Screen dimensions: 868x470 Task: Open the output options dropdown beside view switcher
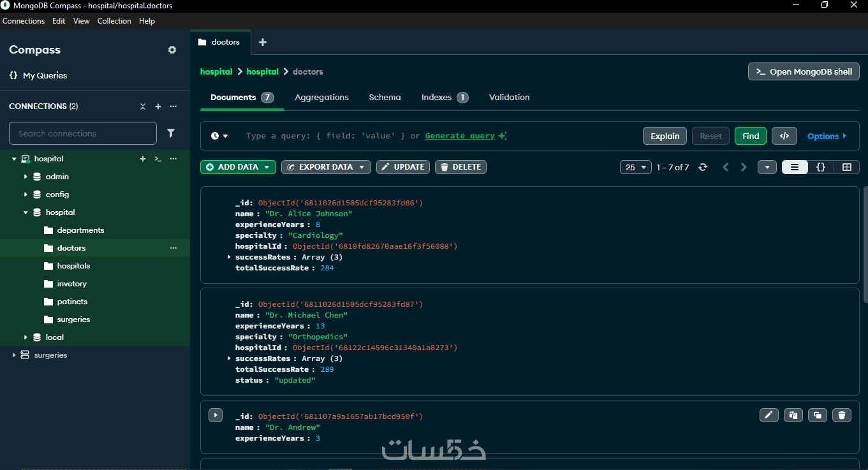point(767,167)
